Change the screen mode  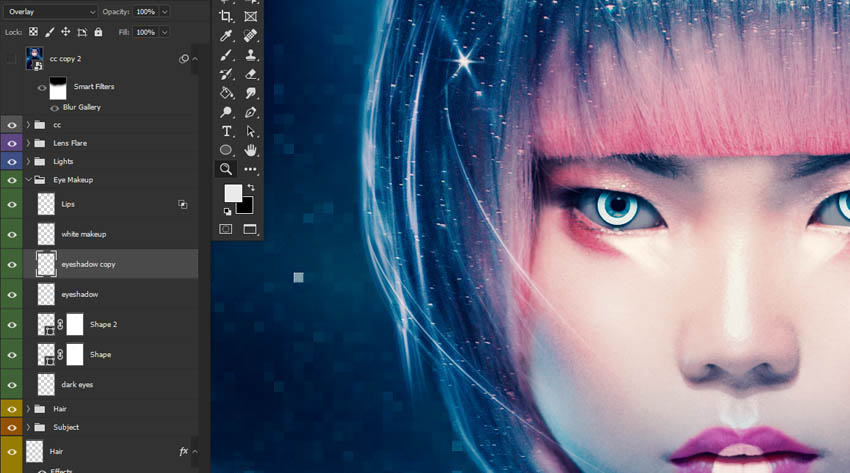pyautogui.click(x=250, y=229)
